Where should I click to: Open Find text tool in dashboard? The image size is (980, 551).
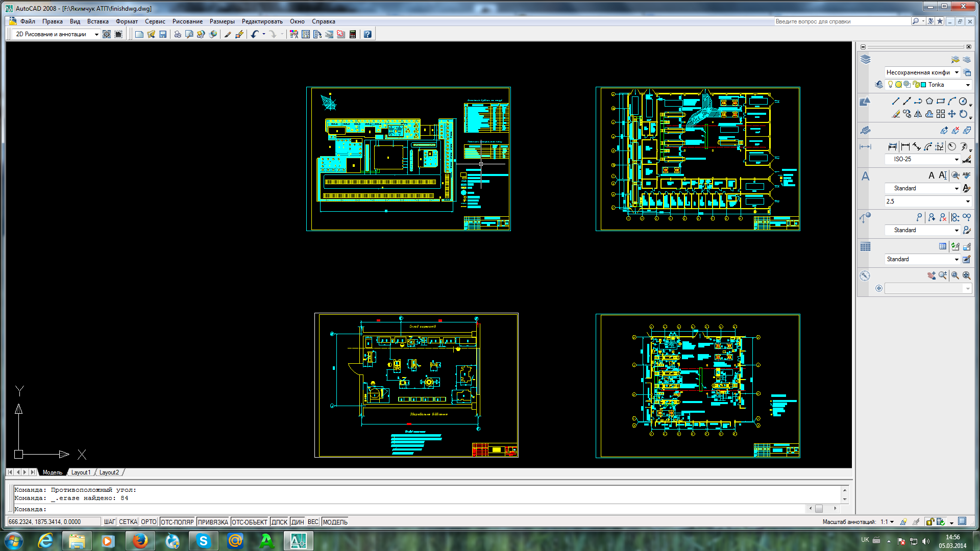pyautogui.click(x=955, y=175)
